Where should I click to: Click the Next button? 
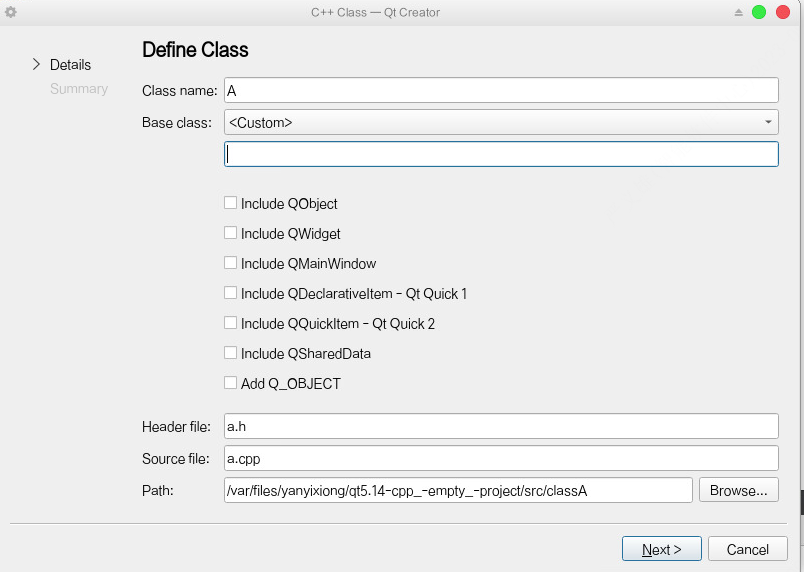[661, 549]
